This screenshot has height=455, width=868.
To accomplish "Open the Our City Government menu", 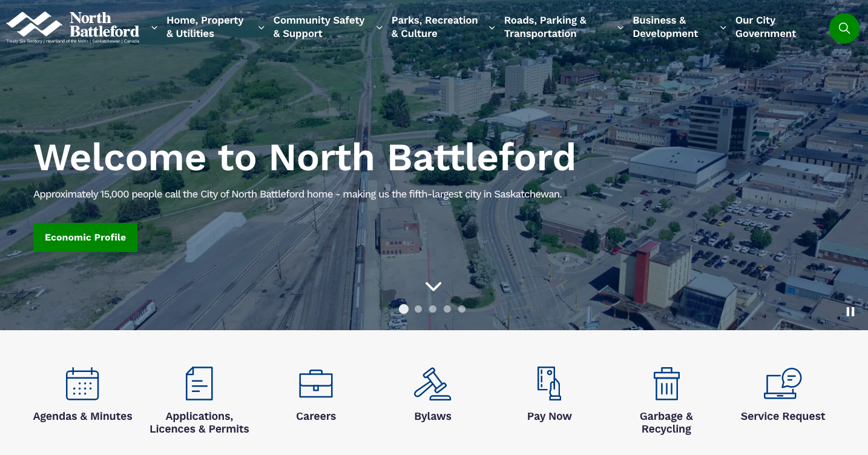I will (766, 27).
